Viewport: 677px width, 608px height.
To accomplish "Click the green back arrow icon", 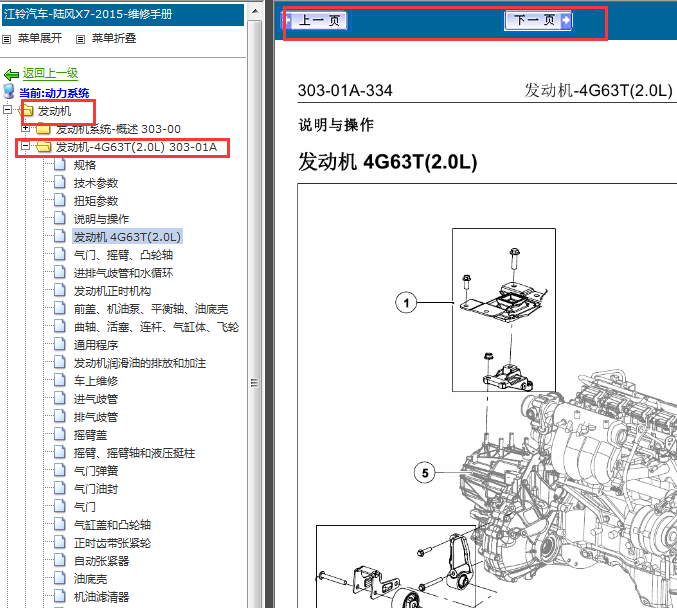I will [x=11, y=74].
